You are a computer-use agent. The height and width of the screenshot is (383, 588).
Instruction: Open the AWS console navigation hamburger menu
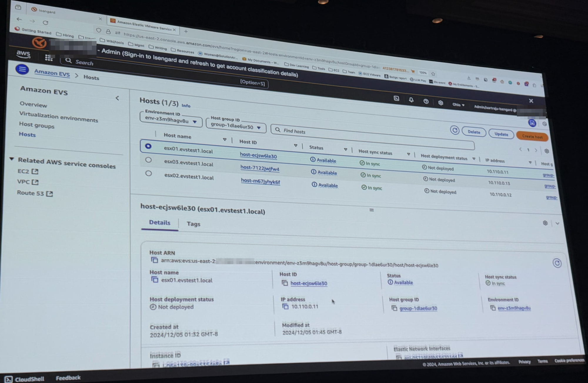pos(22,69)
